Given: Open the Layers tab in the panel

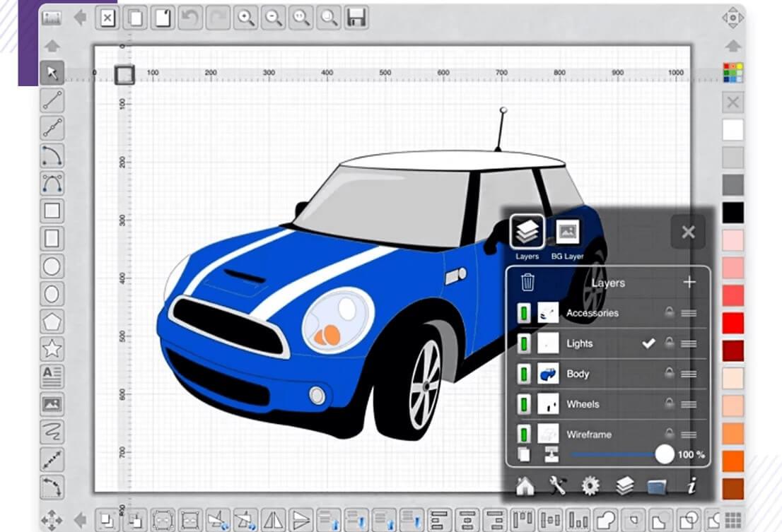Looking at the screenshot, I should pos(527,239).
